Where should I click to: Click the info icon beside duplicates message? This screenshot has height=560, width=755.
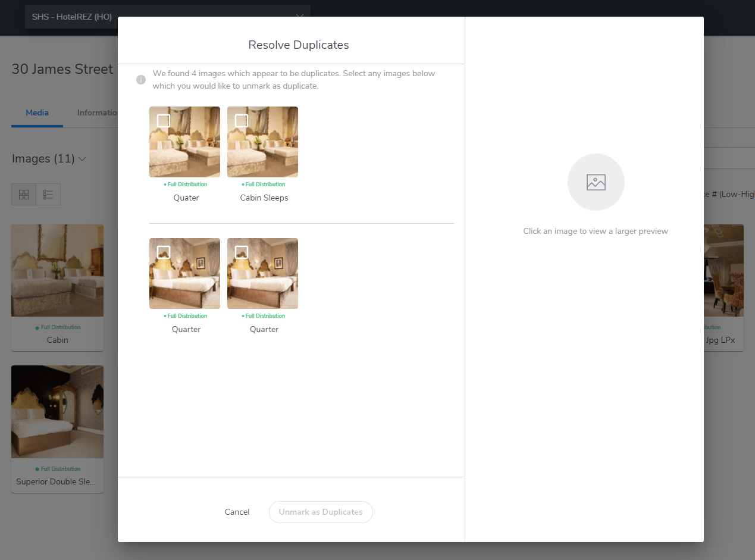(x=141, y=80)
